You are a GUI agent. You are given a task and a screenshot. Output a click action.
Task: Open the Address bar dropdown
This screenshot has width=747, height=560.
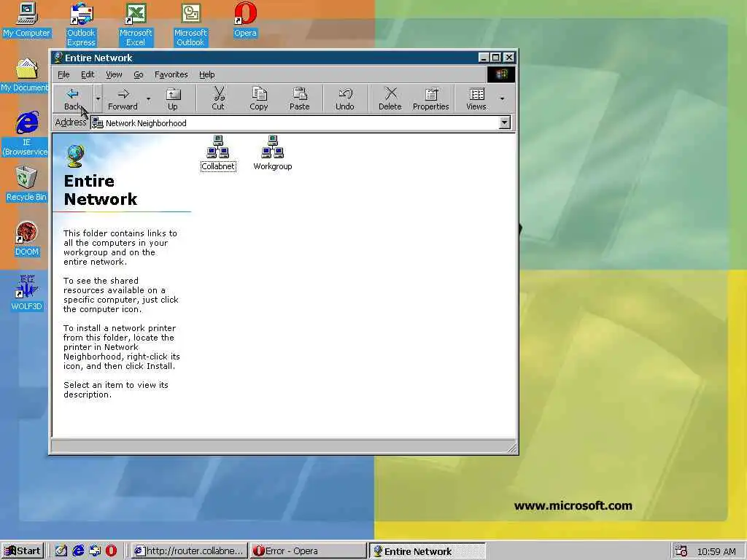point(505,122)
